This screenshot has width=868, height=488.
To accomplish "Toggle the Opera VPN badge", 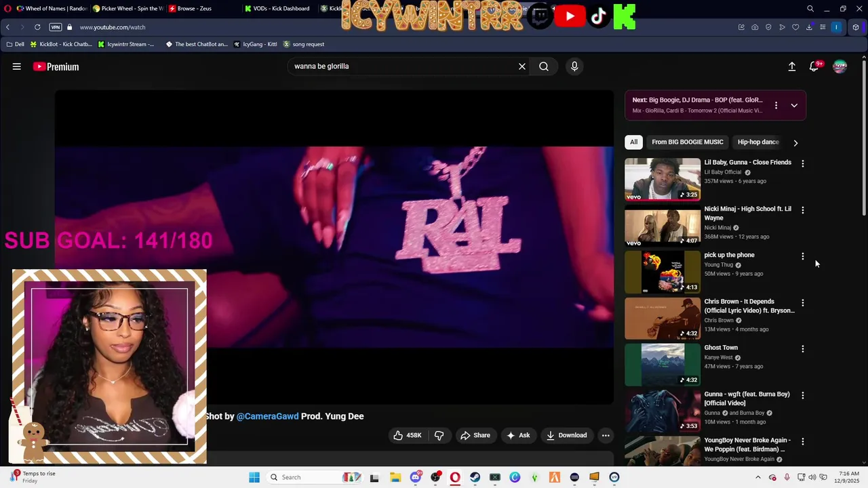I will click(55, 27).
